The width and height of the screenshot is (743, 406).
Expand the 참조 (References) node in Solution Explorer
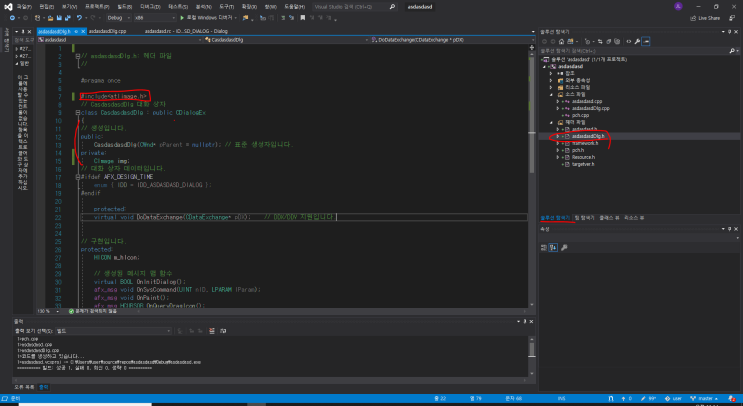coord(551,73)
